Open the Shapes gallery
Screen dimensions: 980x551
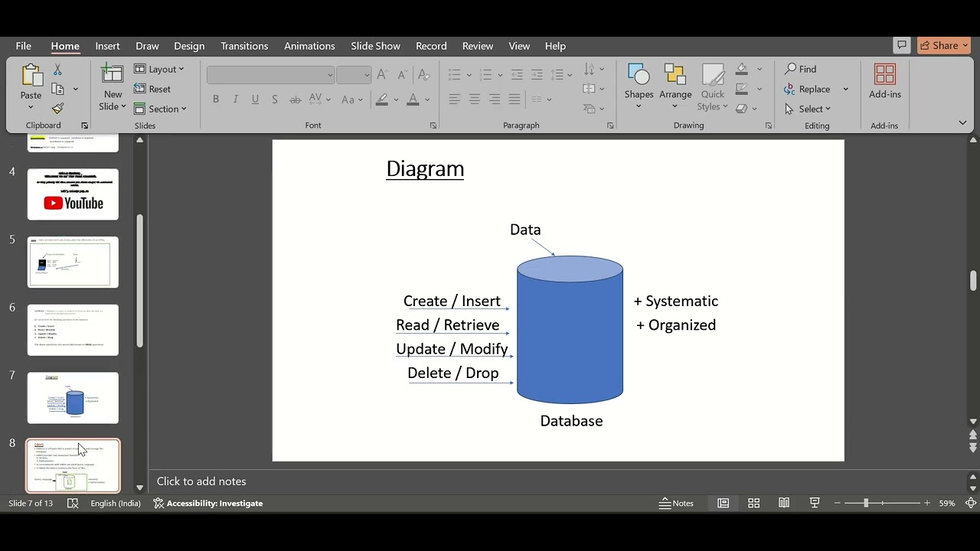click(x=639, y=86)
